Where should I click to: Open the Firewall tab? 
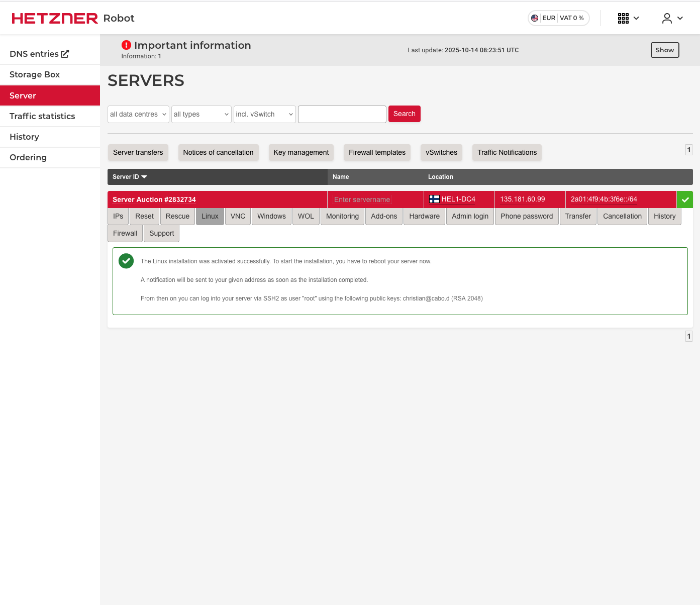click(125, 233)
